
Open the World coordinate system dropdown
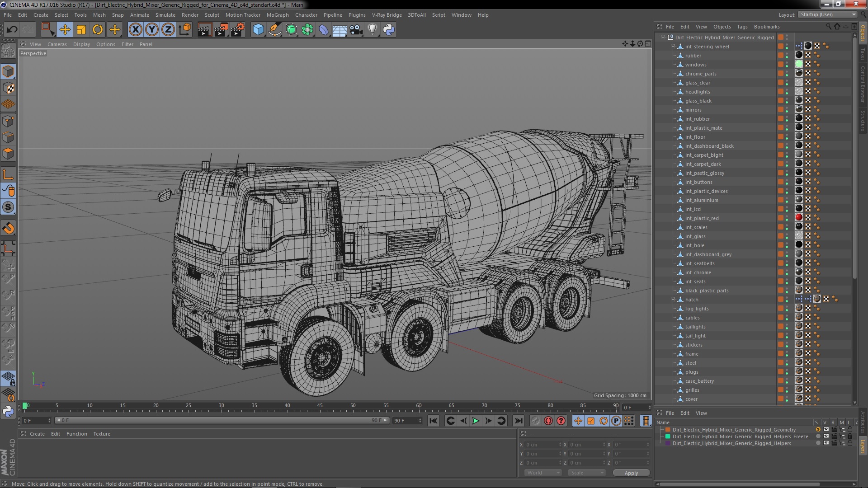coord(543,473)
